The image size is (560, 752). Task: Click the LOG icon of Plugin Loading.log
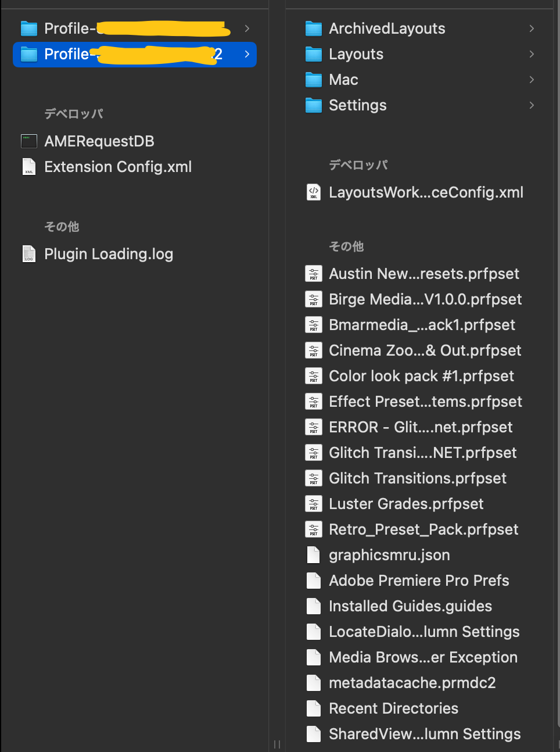tap(28, 254)
